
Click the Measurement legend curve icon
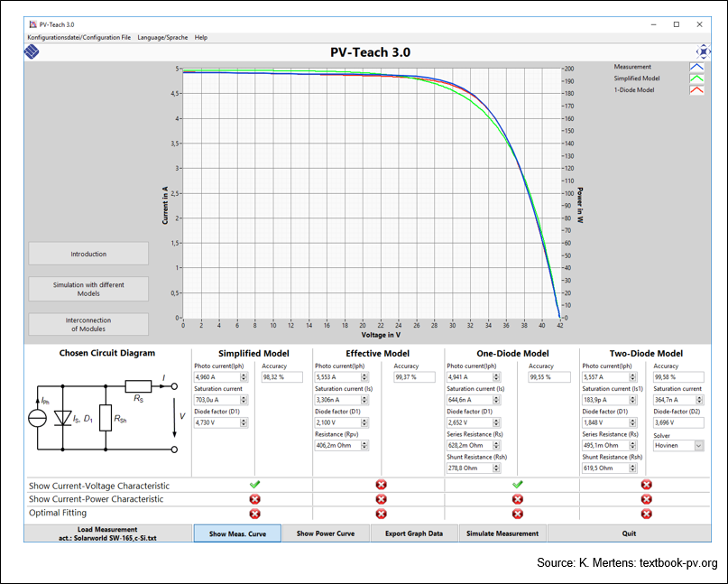tap(696, 67)
